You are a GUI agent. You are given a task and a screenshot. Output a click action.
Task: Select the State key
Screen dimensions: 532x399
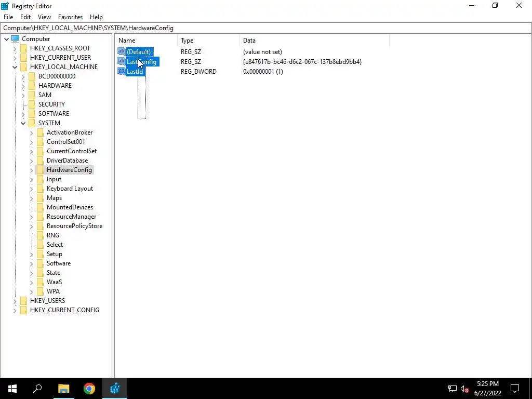[54, 273]
